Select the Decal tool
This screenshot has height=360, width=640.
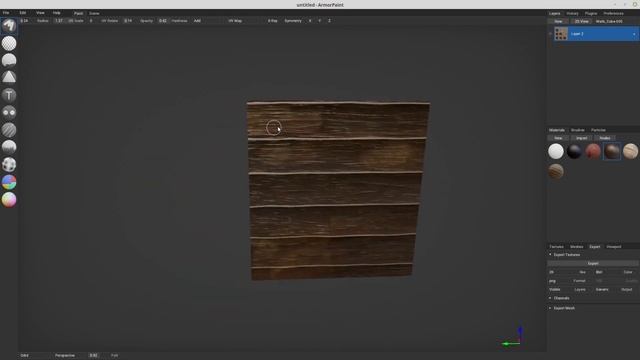(x=9, y=78)
